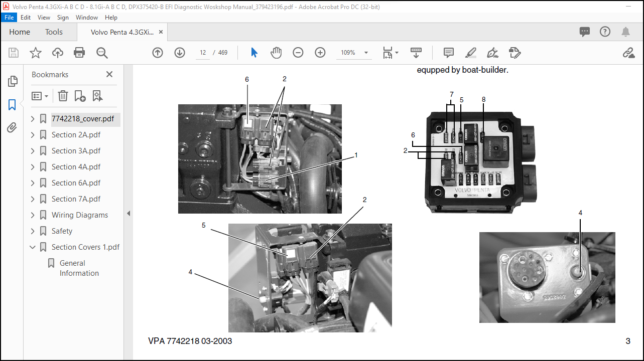Open the Window menu
644x361 pixels.
point(87,17)
